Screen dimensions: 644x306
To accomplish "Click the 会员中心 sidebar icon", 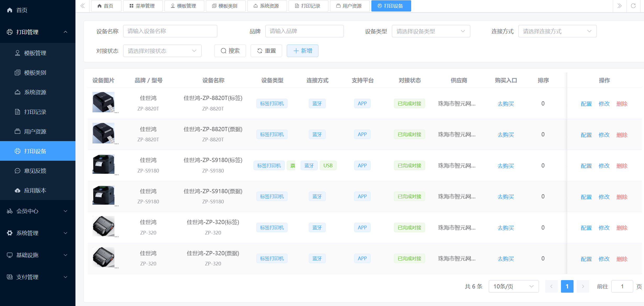I will 10,211.
